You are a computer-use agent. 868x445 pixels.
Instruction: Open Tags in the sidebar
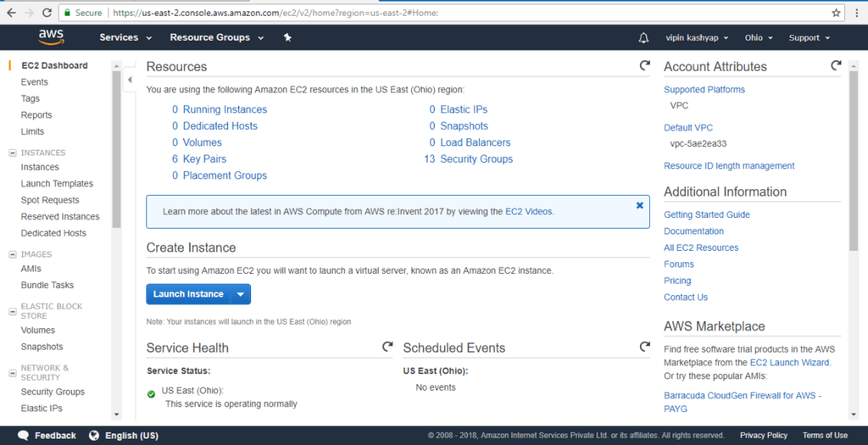pos(30,98)
